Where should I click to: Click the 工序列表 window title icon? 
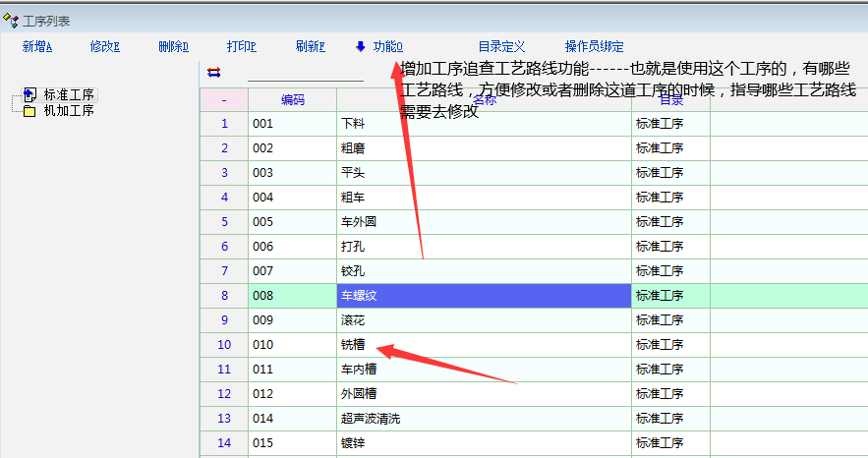click(11, 21)
